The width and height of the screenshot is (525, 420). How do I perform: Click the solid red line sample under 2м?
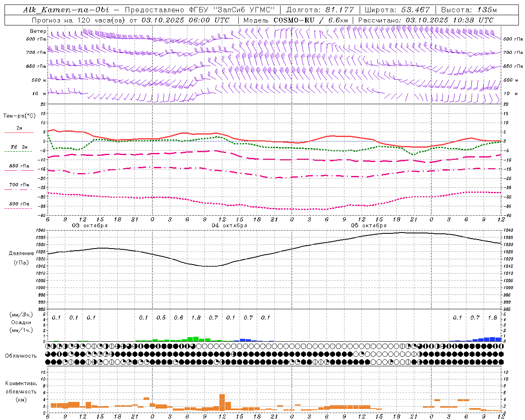tap(19, 133)
